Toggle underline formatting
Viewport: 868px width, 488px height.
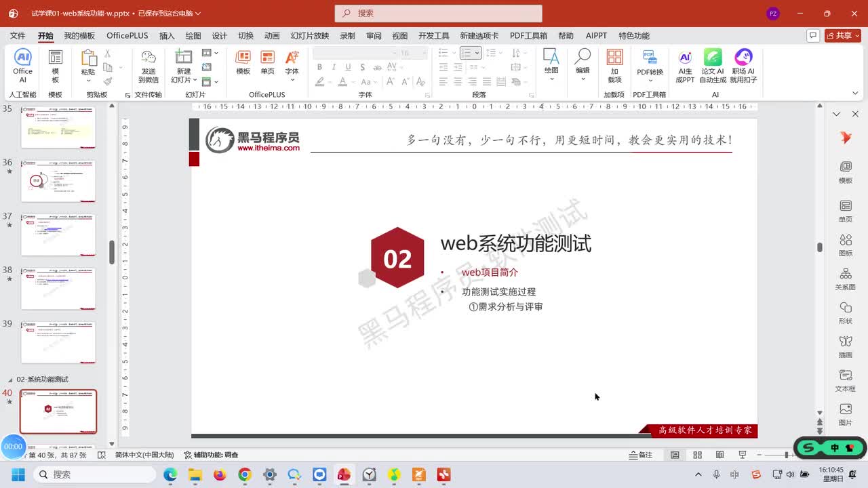pyautogui.click(x=348, y=67)
